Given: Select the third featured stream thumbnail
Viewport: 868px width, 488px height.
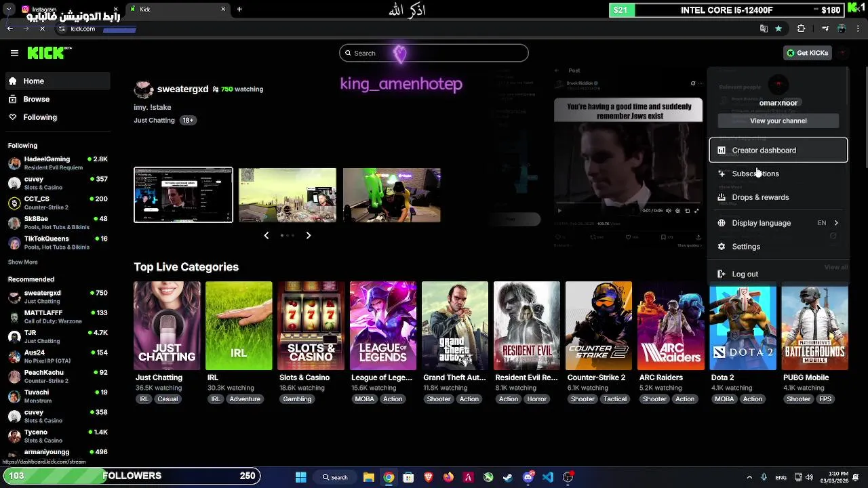Looking at the screenshot, I should point(392,195).
